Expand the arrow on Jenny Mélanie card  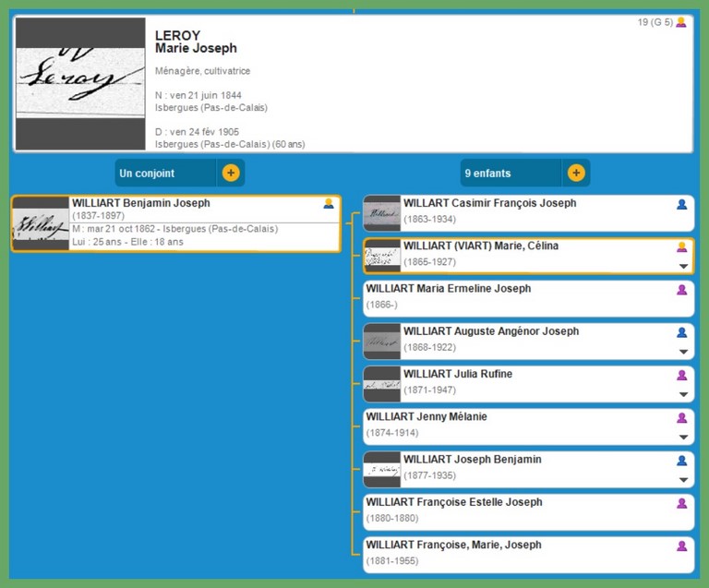[x=683, y=438]
